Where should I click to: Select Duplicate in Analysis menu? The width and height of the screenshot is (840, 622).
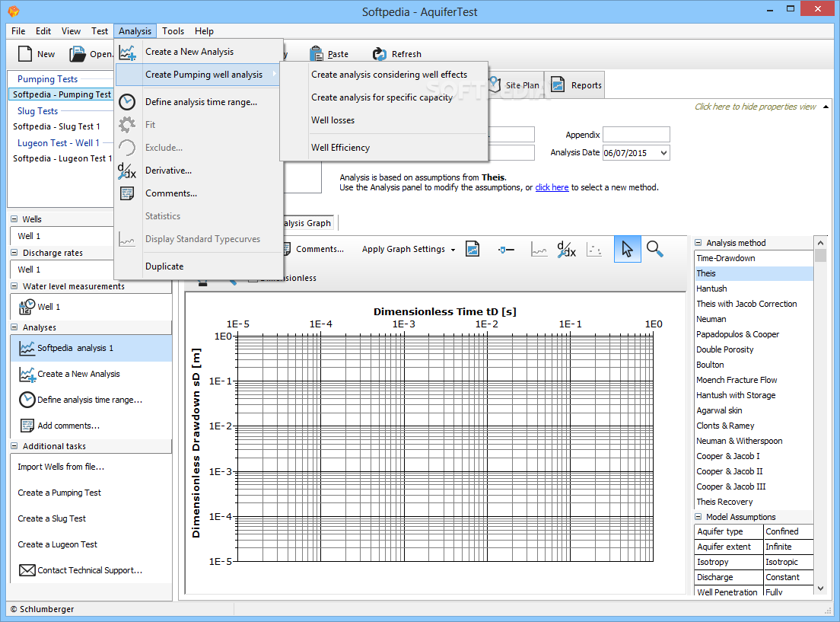pyautogui.click(x=164, y=266)
